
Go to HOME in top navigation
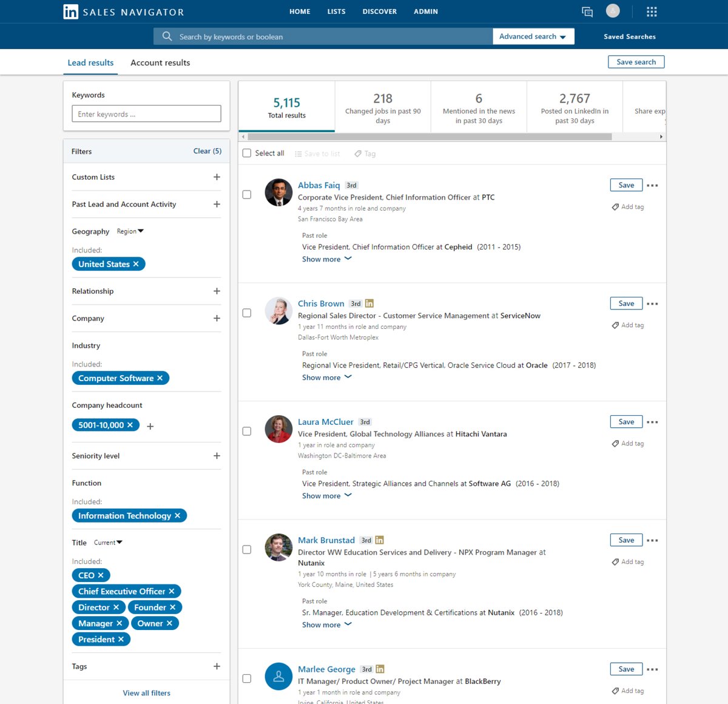300,12
